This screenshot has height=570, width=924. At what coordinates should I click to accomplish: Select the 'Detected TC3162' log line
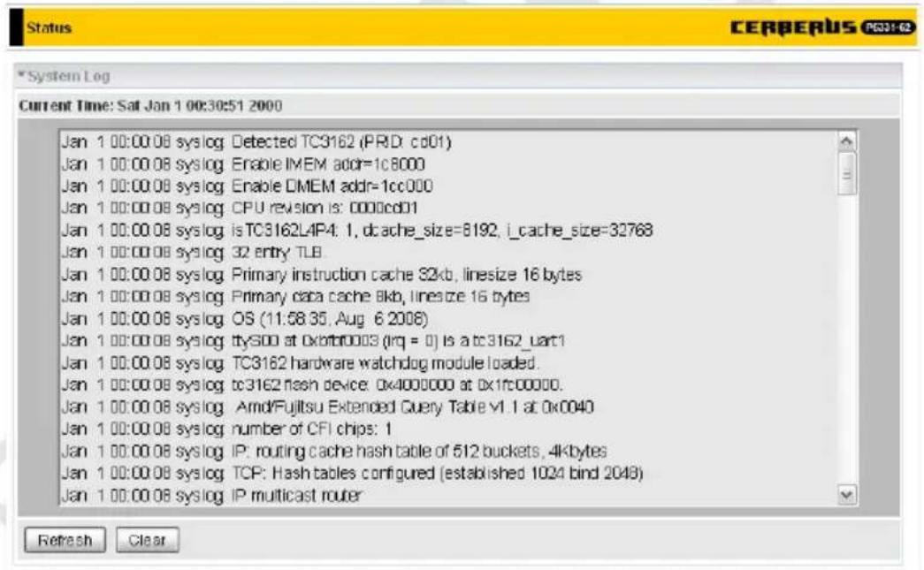(256, 142)
